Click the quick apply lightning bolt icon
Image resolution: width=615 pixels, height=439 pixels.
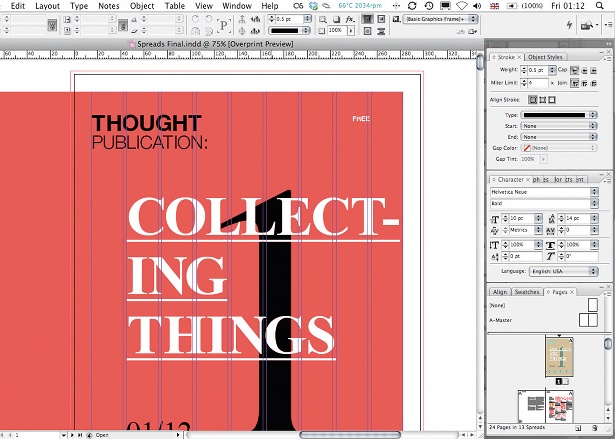[x=570, y=25]
